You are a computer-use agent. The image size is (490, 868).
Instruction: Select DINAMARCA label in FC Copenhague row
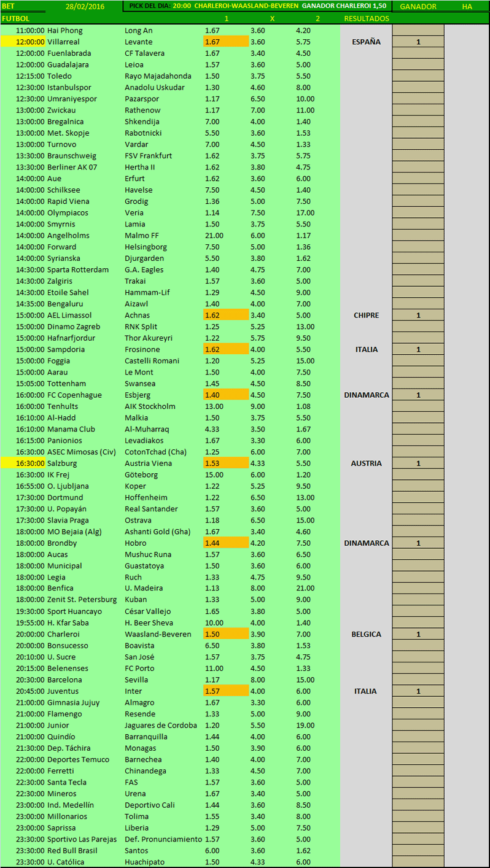click(367, 395)
